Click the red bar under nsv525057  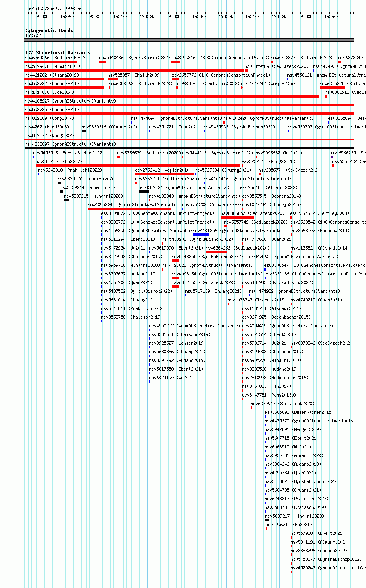(113, 79)
